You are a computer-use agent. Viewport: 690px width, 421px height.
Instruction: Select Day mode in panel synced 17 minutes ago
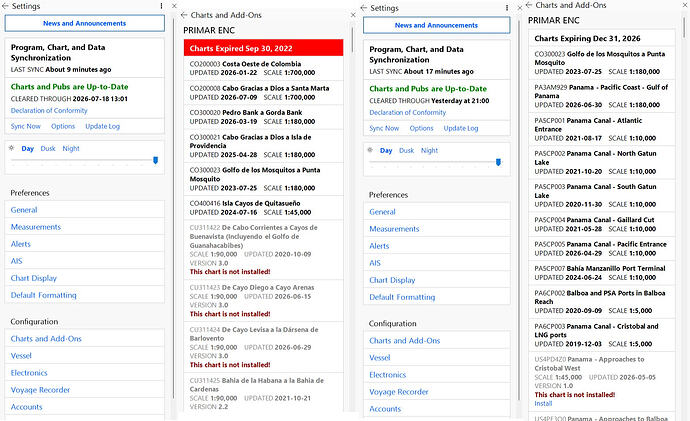click(x=386, y=150)
